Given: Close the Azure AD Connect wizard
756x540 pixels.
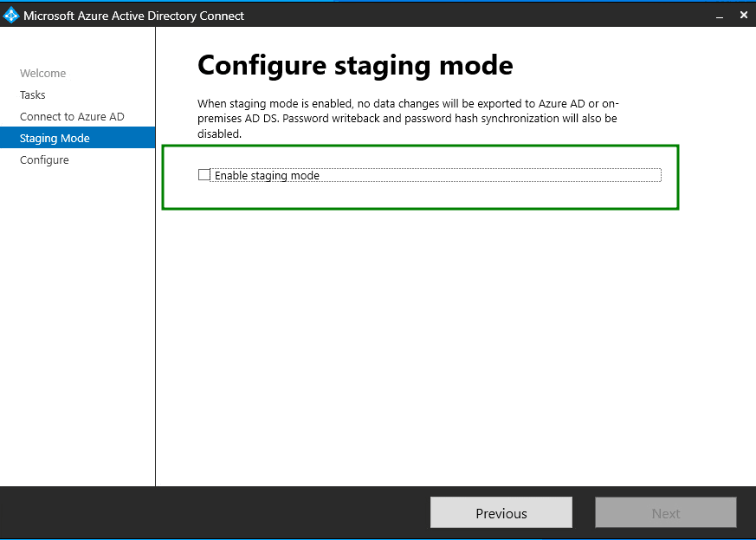Looking at the screenshot, I should [743, 16].
